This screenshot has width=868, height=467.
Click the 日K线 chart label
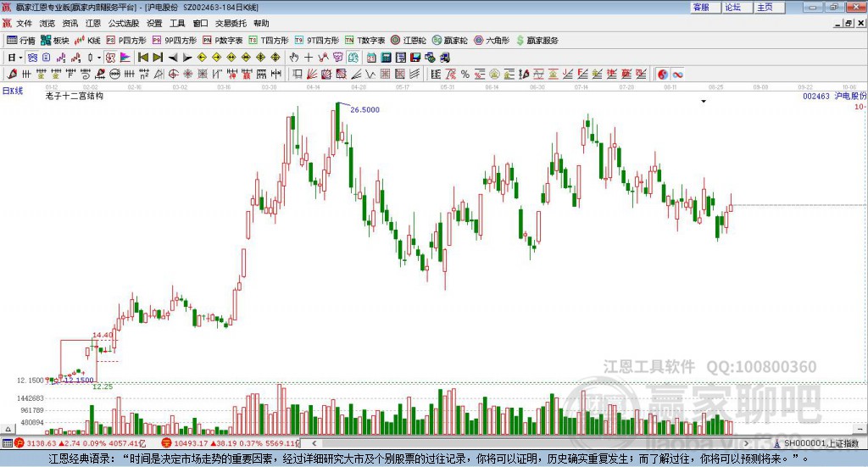(12, 92)
